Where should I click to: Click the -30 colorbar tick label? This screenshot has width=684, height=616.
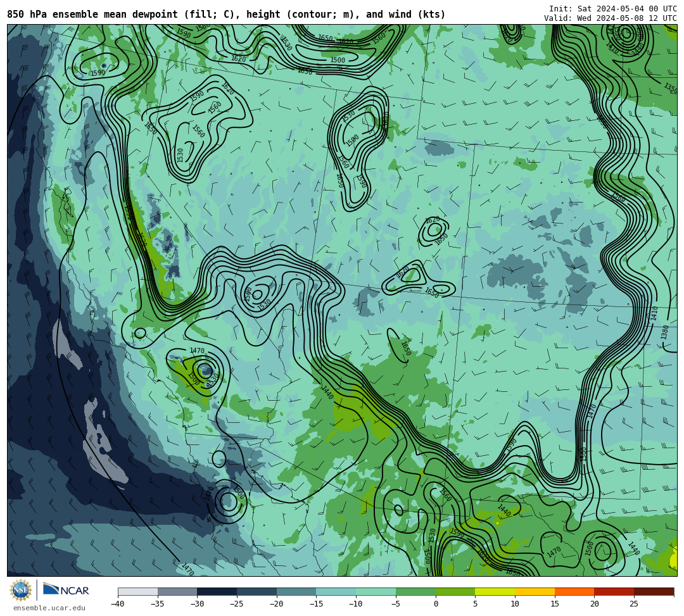point(197,604)
